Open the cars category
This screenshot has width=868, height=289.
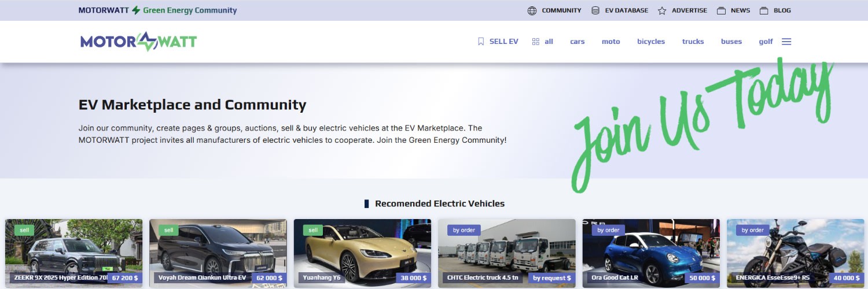tap(577, 42)
